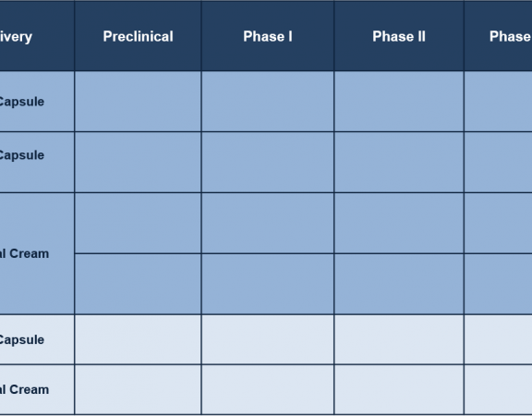Click Phase II cell in light-shaded Capsule row

pyautogui.click(x=399, y=339)
